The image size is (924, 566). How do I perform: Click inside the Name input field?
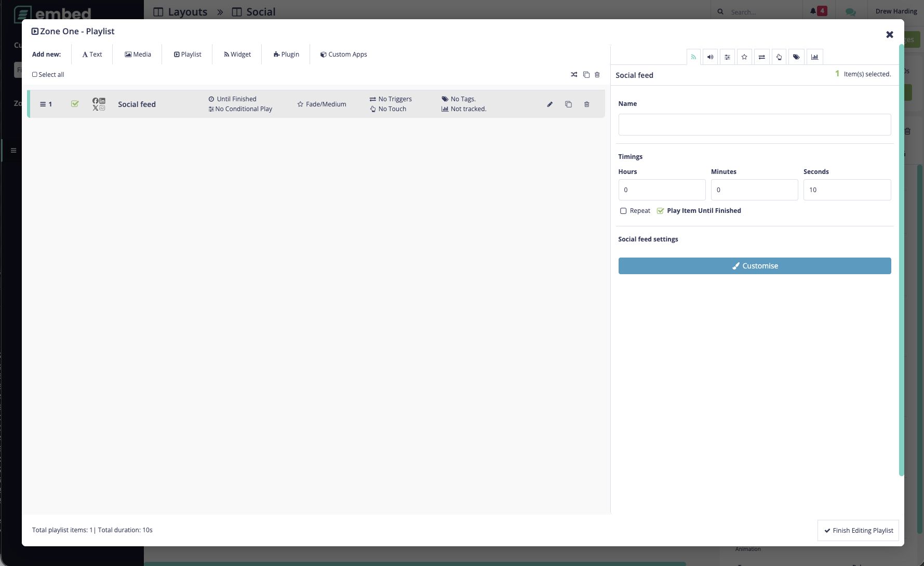point(754,125)
